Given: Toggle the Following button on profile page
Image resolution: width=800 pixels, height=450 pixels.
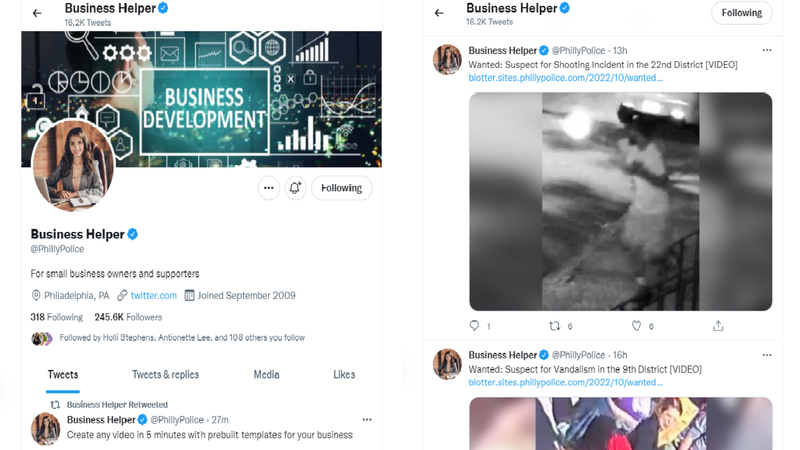Looking at the screenshot, I should pyautogui.click(x=341, y=188).
